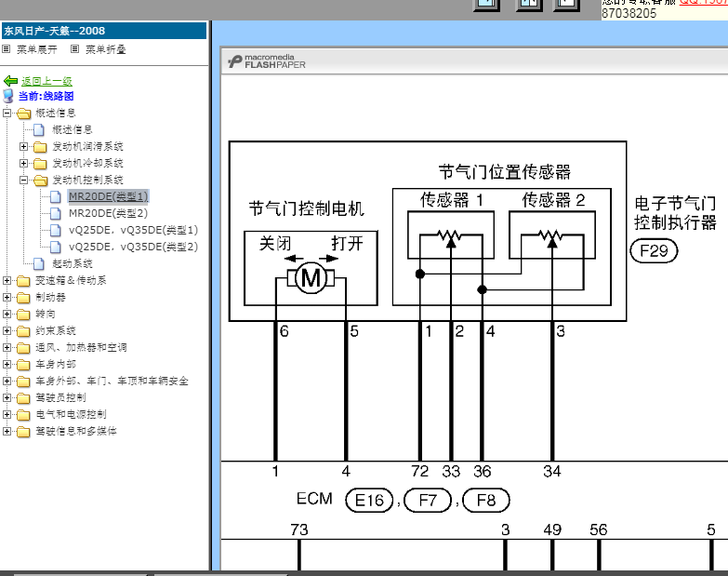Click the VQ25DE, VQ35DE(类型2) page icon
The image size is (728, 576).
pyautogui.click(x=56, y=248)
